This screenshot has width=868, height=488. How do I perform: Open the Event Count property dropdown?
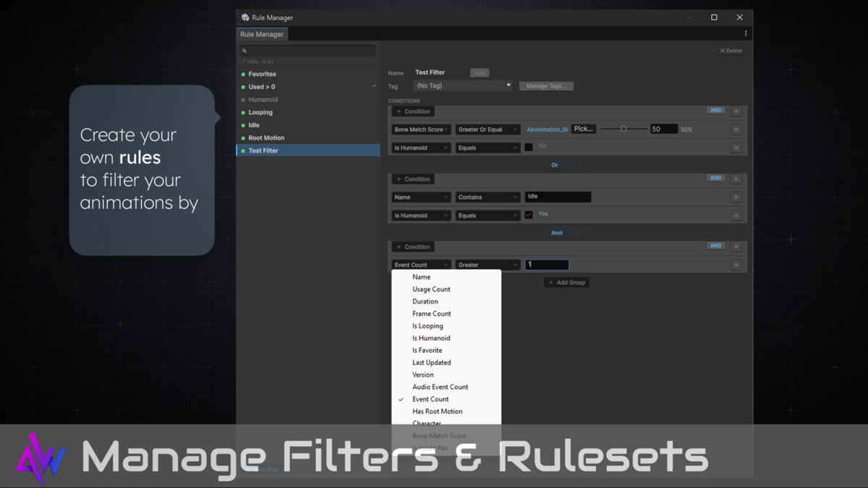422,265
